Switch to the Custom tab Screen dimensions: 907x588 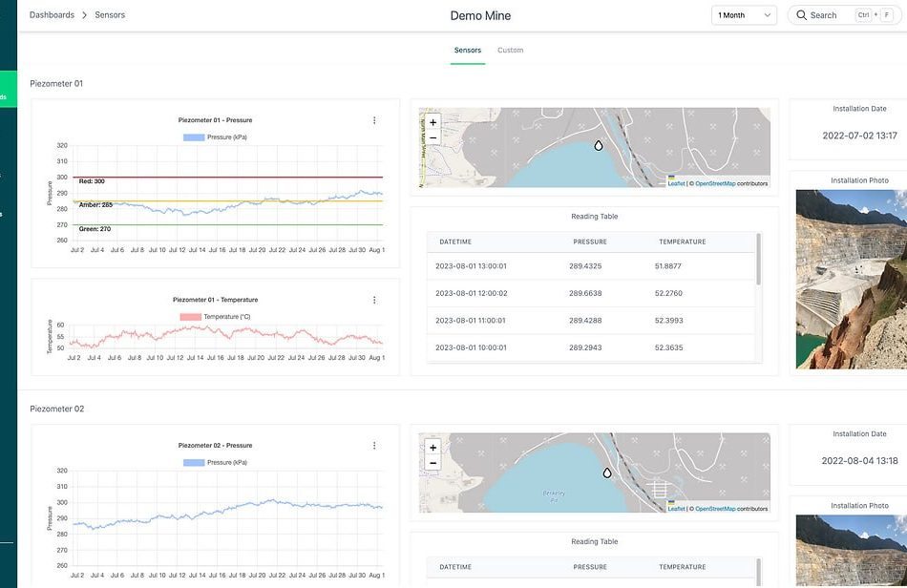point(511,50)
